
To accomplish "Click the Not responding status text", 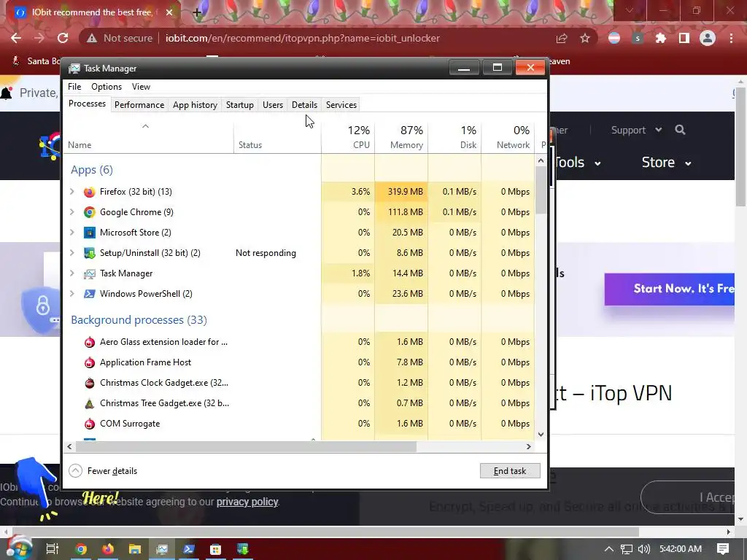I will click(266, 253).
